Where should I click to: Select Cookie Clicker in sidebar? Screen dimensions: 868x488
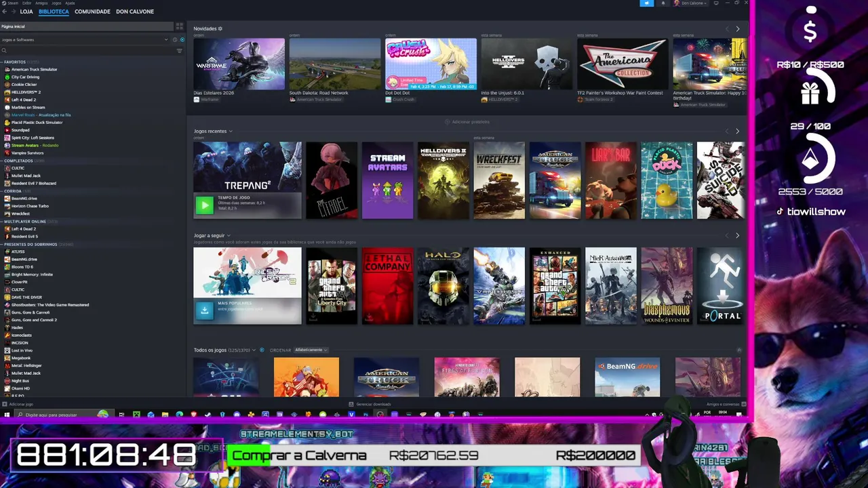point(24,85)
